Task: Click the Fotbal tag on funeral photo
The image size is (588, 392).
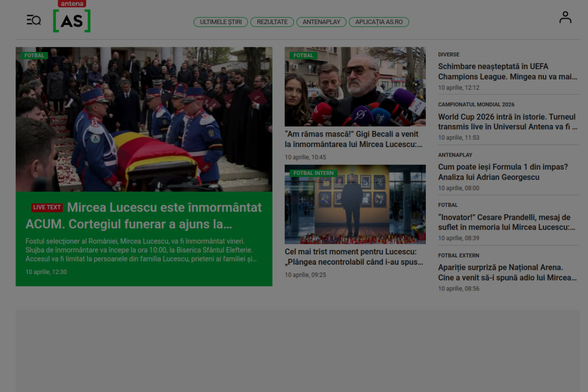Action: [x=34, y=56]
